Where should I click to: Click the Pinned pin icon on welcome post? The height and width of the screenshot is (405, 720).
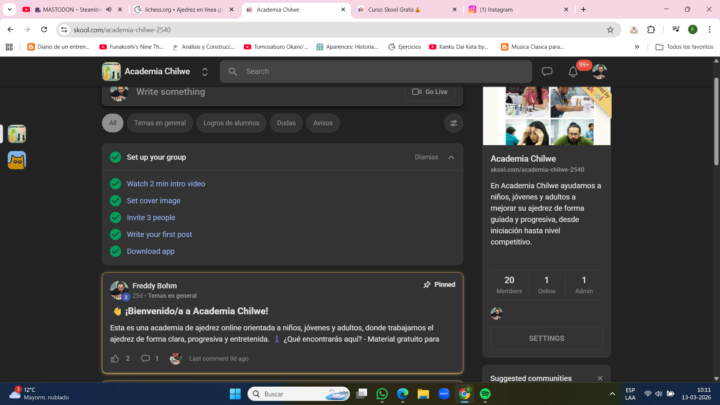click(x=427, y=285)
